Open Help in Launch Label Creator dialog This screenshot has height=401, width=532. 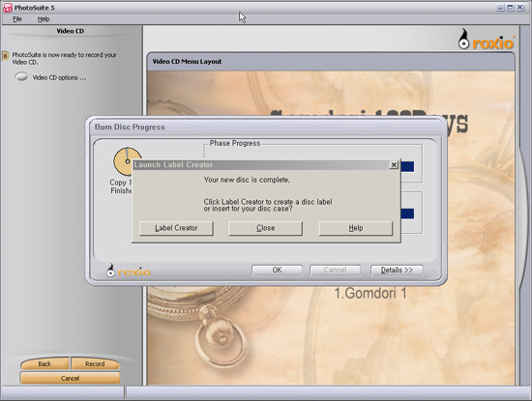tap(356, 228)
